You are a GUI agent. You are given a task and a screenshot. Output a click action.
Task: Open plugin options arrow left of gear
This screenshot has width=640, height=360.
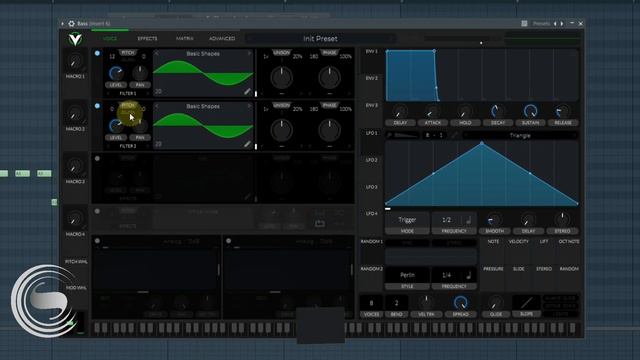[x=62, y=24]
